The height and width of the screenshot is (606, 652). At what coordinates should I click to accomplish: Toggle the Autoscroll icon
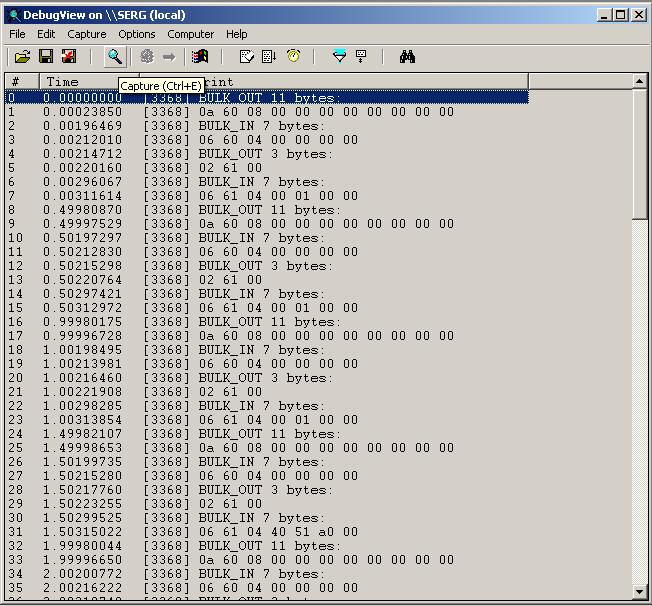pos(269,57)
